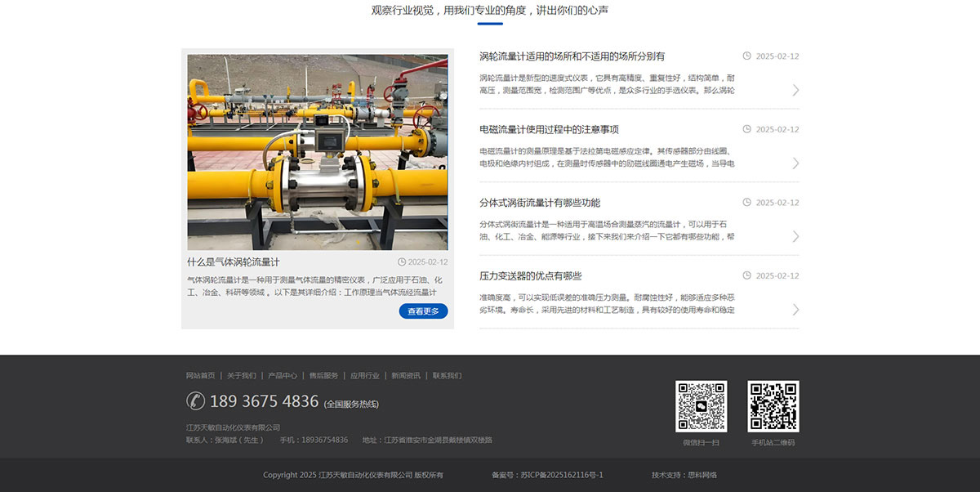Open 产品中心 from the footer navigation
Screen dimensions: 980x492
click(283, 376)
